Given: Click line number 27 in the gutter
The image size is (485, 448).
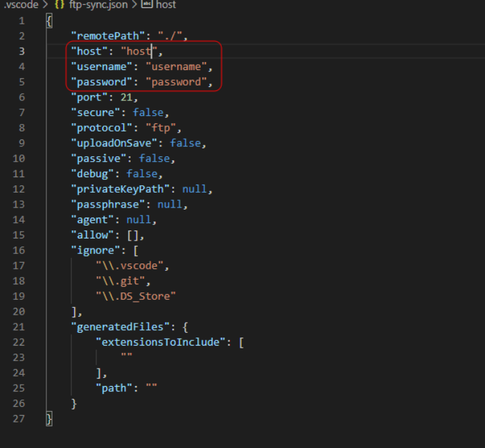Looking at the screenshot, I should click(x=19, y=418).
